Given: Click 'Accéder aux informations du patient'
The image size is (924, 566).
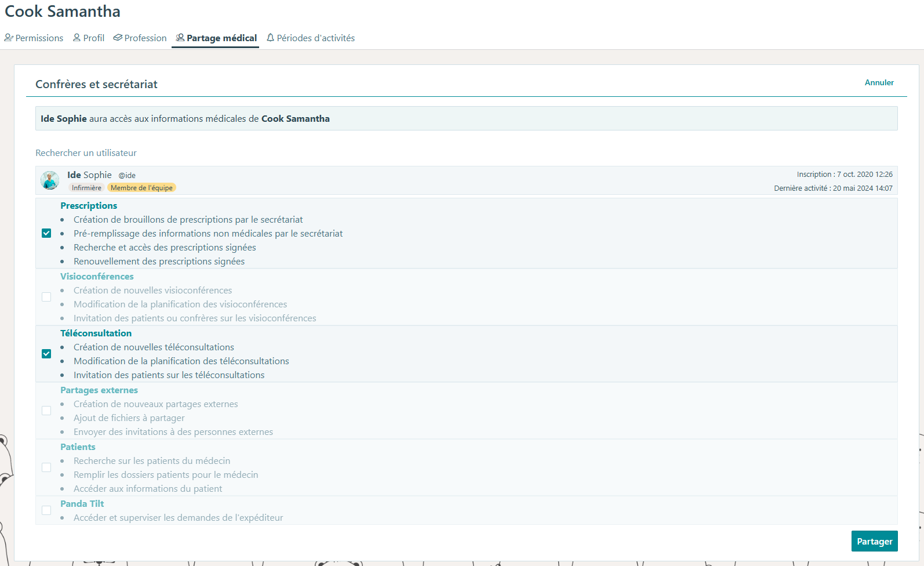Looking at the screenshot, I should [148, 489].
